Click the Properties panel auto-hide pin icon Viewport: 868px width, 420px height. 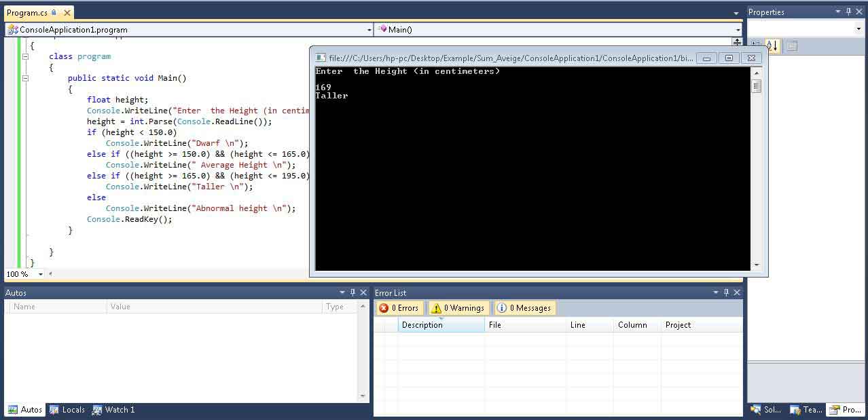point(848,12)
